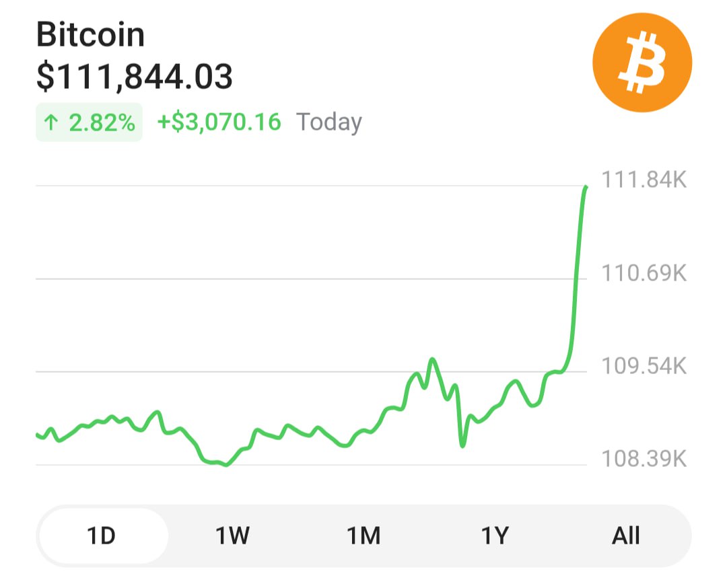Click the 110.69K axis label
Image resolution: width=727 pixels, height=588 pixels.
(644, 273)
